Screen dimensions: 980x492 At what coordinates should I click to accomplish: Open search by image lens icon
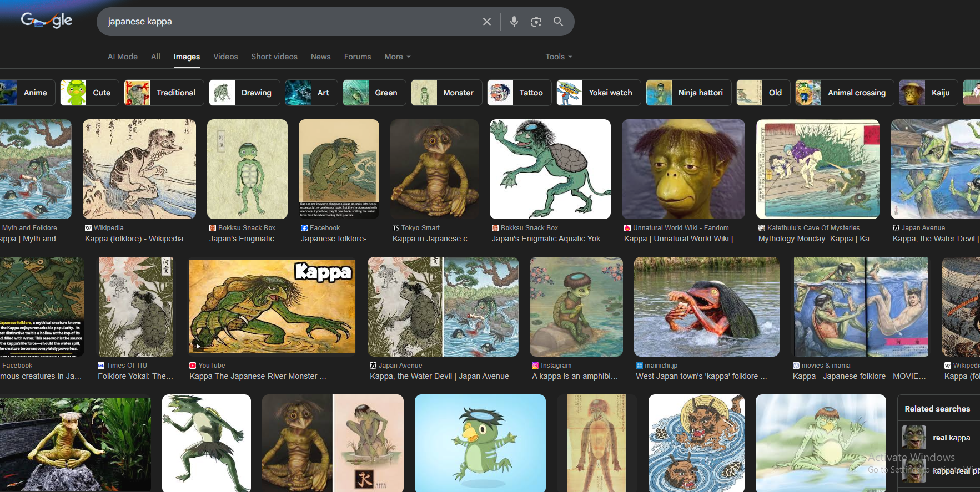coord(536,22)
